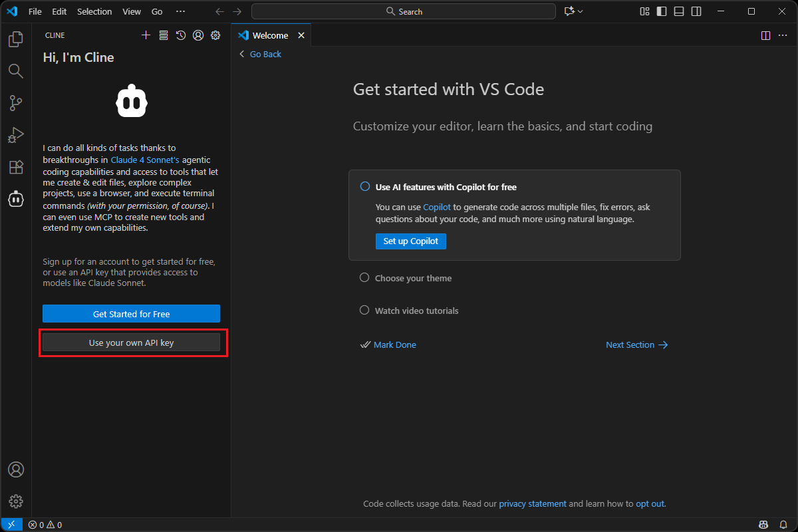Open Cline settings gear in panel header
This screenshot has height=532, width=798.
(x=215, y=35)
